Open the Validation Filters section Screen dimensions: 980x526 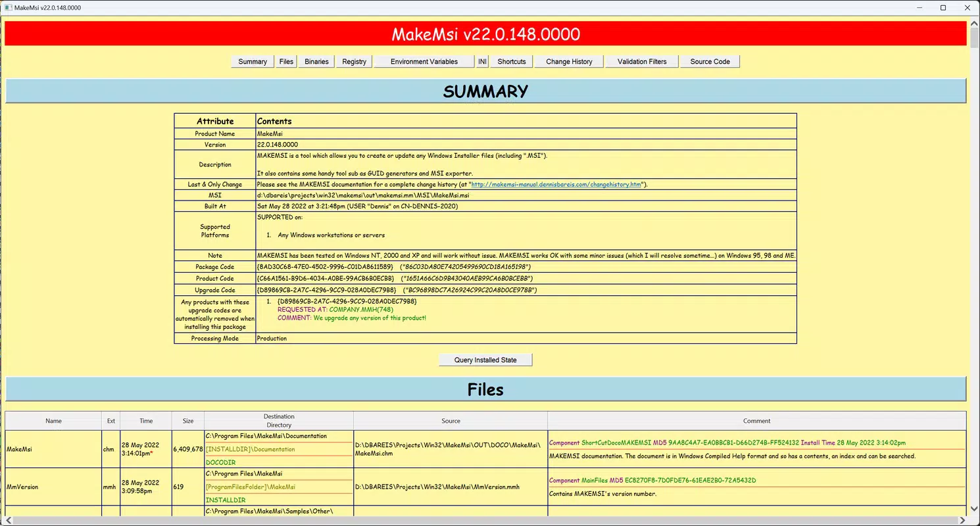(642, 62)
